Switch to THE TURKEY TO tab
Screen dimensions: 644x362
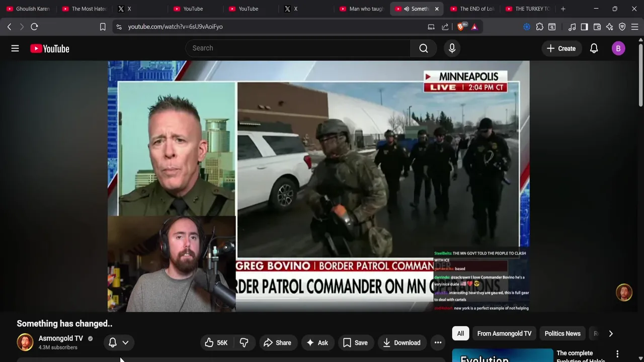pos(528,9)
